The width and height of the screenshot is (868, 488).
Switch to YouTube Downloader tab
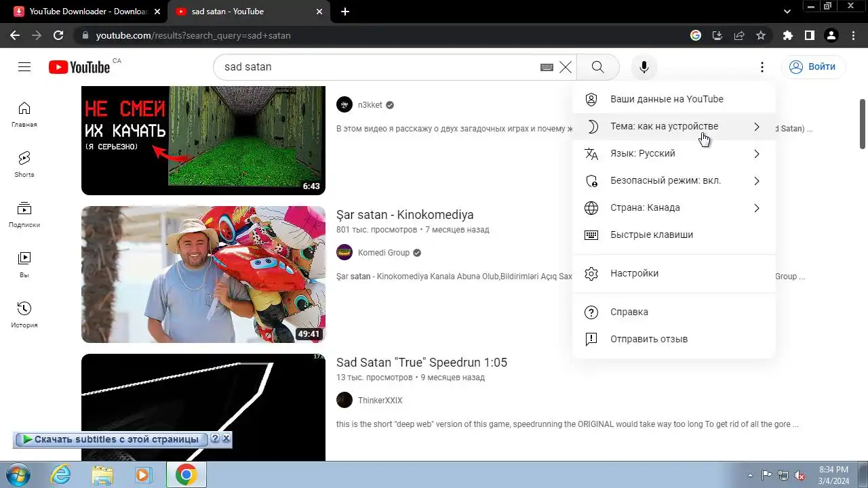point(87,12)
